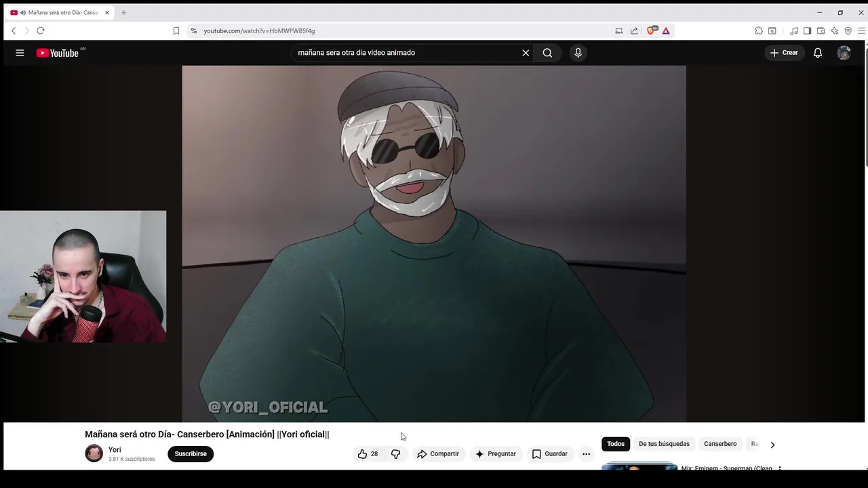
Task: Select the Todos filter chip
Action: click(x=616, y=444)
